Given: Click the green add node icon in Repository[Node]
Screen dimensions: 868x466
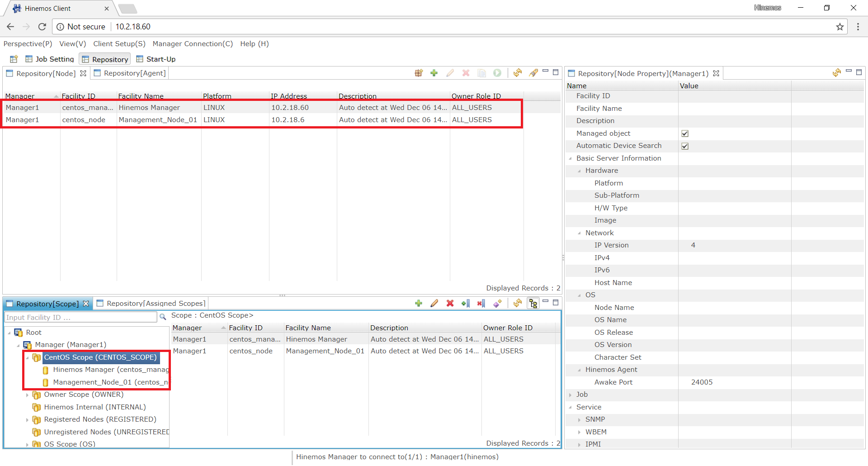Looking at the screenshot, I should (x=434, y=73).
